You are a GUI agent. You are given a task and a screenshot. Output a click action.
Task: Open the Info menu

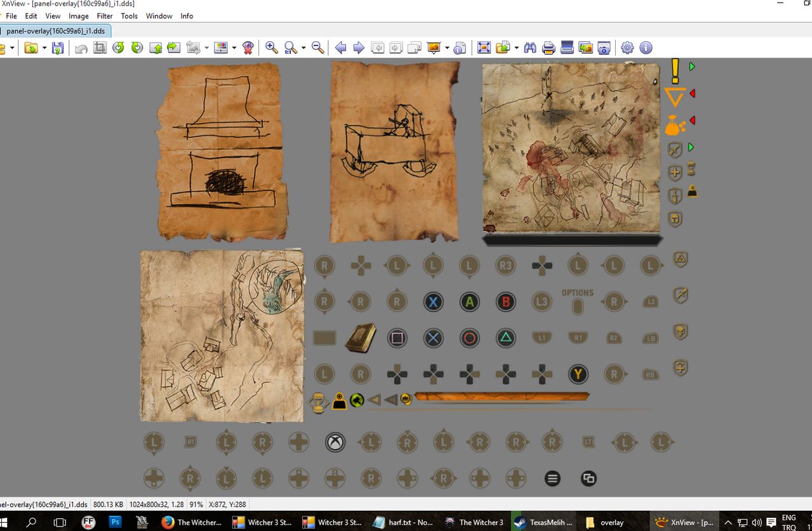[x=187, y=16]
